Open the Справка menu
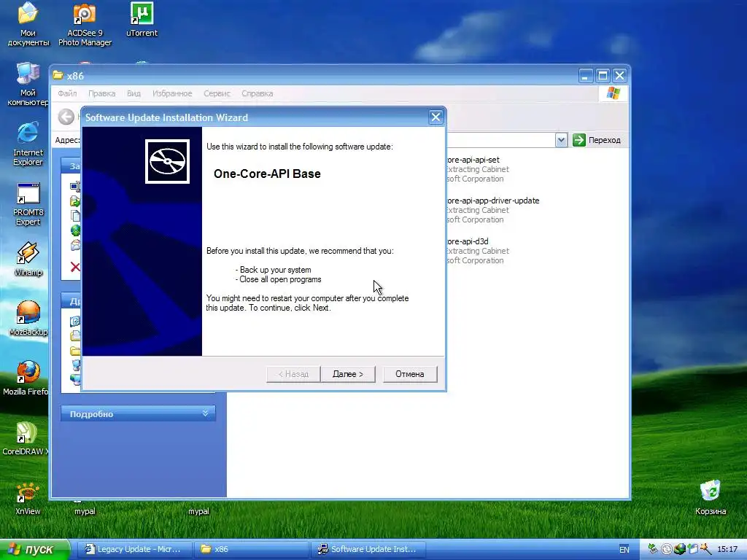747x560 pixels. point(258,93)
